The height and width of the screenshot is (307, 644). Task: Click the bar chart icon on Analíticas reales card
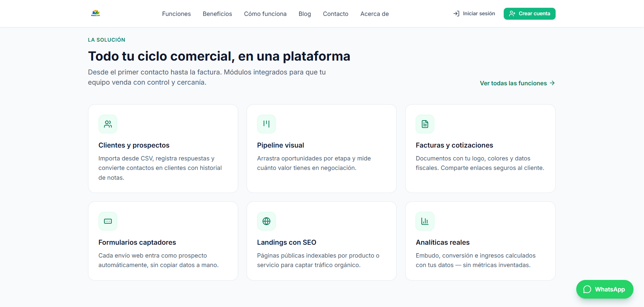[425, 221]
